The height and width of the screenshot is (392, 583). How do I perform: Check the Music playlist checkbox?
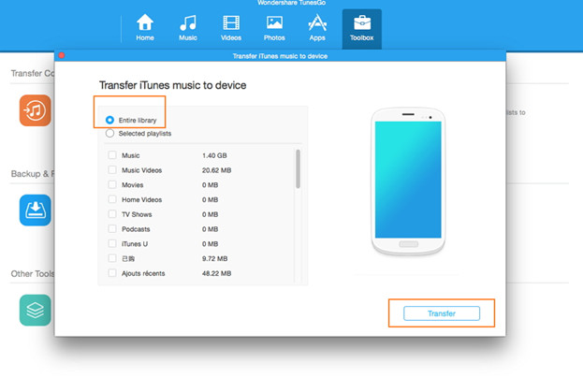click(112, 155)
